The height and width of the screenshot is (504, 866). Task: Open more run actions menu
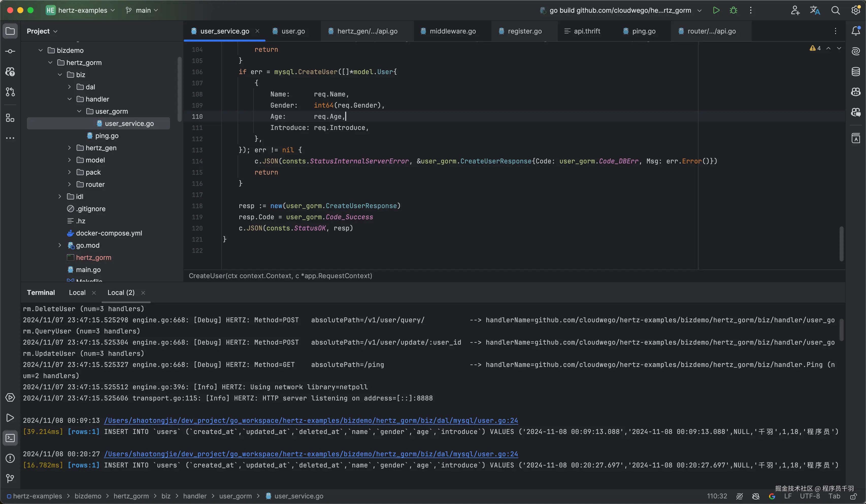point(751,10)
